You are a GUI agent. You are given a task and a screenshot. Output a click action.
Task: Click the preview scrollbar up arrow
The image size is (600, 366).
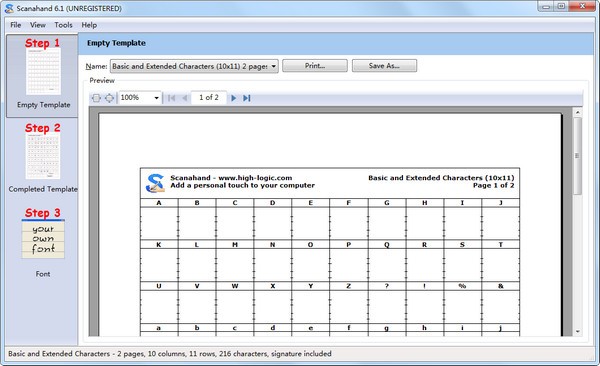(577, 112)
